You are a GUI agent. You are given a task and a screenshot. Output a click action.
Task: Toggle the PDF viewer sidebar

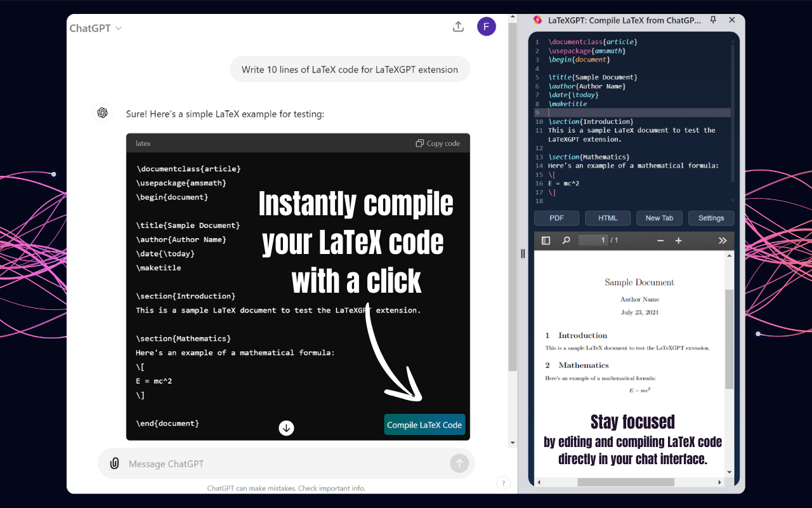coord(546,241)
